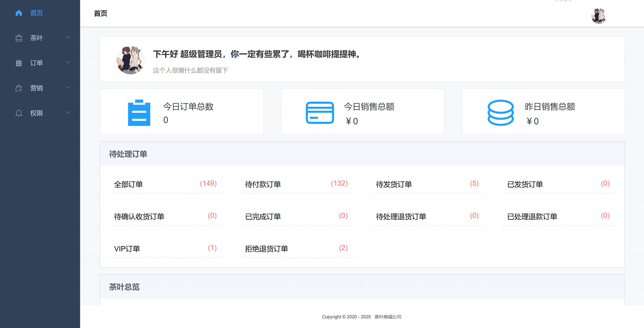
Task: Expand the 权限 menu chevron
Action: tap(68, 113)
